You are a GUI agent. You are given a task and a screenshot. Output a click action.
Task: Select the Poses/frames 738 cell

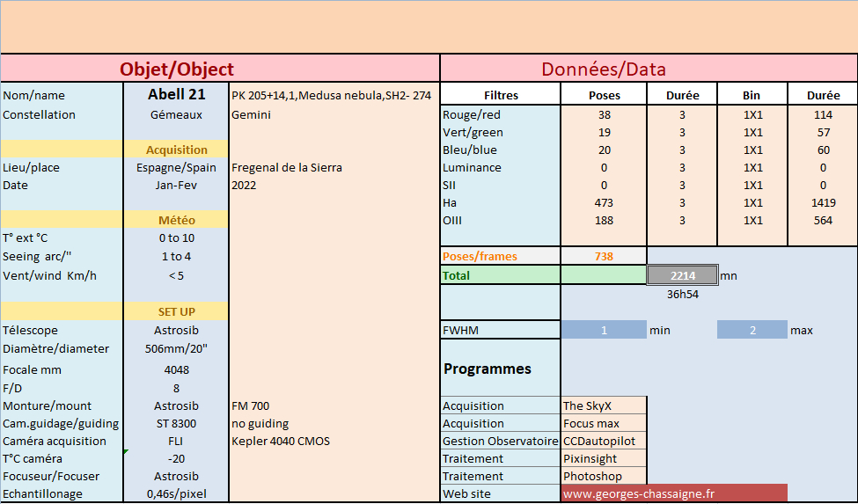(x=604, y=256)
